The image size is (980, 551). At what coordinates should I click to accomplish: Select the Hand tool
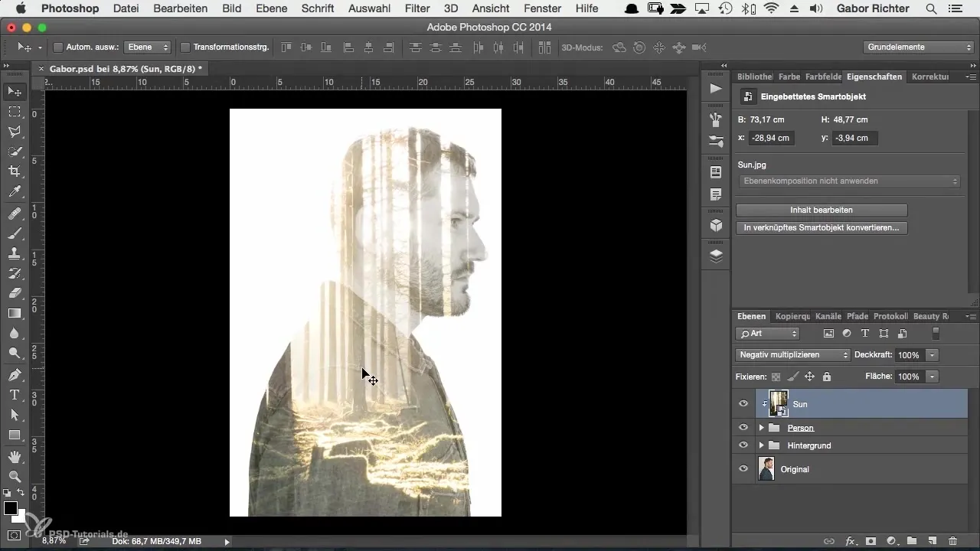14,457
